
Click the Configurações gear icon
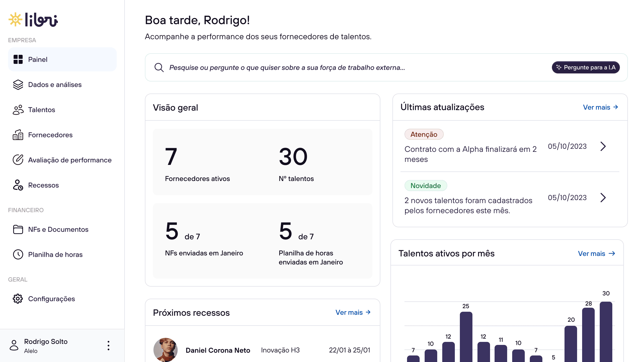coord(18,299)
